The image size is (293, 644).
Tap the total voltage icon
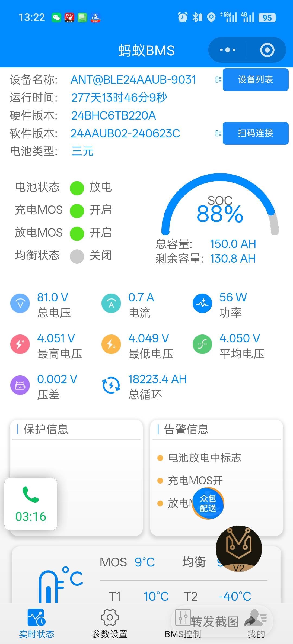[20, 303]
